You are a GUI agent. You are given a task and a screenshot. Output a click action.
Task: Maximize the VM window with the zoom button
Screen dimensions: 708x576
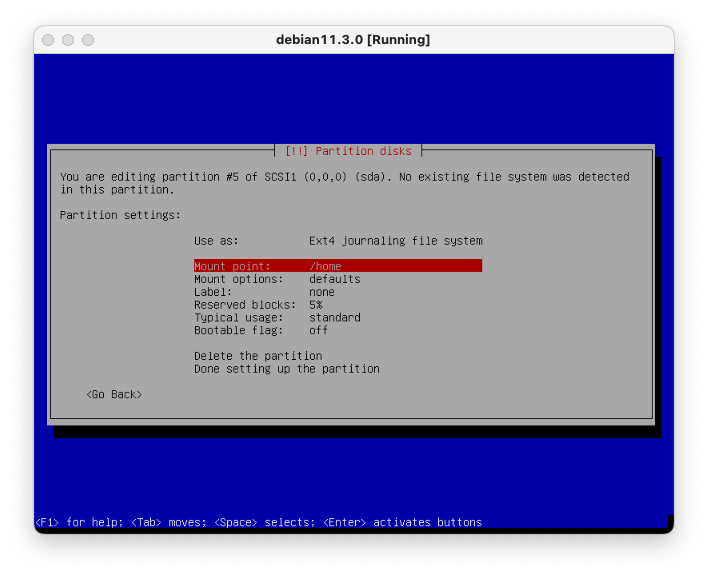pyautogui.click(x=88, y=40)
